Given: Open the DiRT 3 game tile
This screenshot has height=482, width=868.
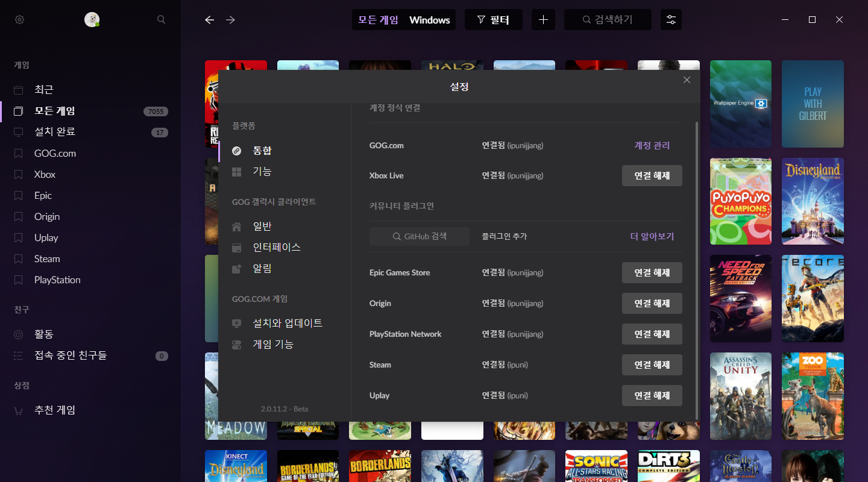Looking at the screenshot, I should pos(668,466).
